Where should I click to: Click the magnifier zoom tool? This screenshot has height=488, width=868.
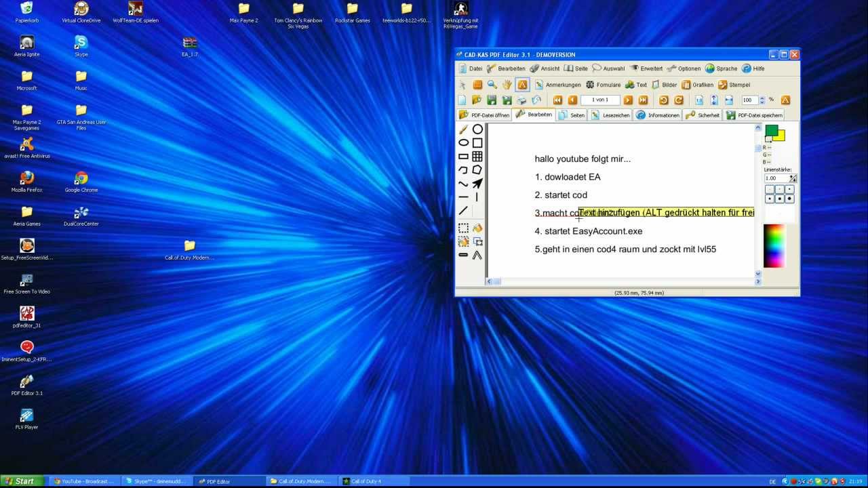pyautogui.click(x=492, y=85)
